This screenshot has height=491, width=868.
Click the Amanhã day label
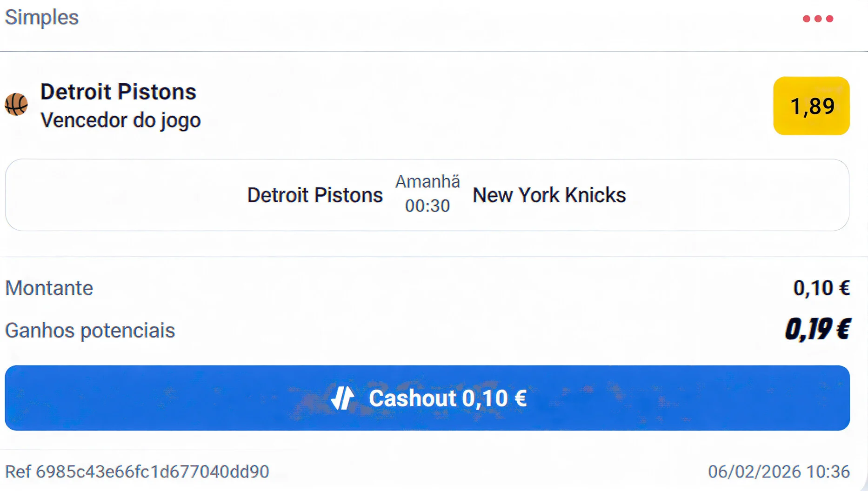click(x=427, y=182)
